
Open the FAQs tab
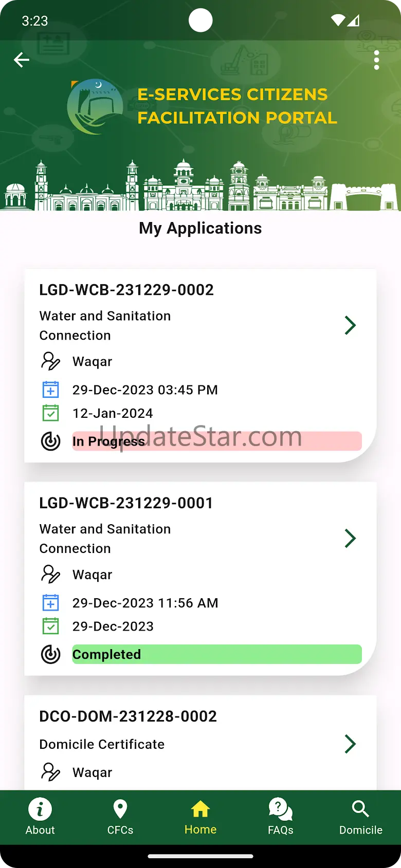point(281,817)
